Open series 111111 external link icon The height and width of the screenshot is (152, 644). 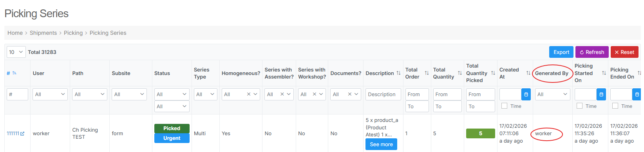(22, 134)
